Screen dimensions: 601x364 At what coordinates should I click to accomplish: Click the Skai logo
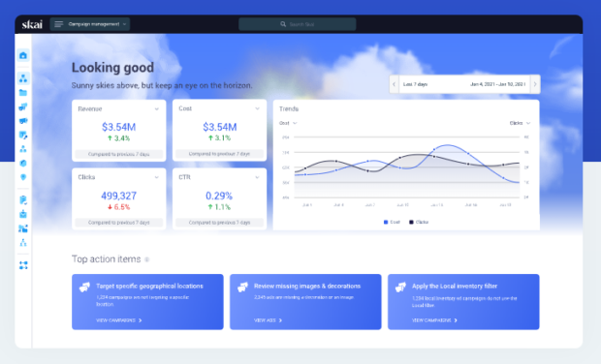[32, 24]
